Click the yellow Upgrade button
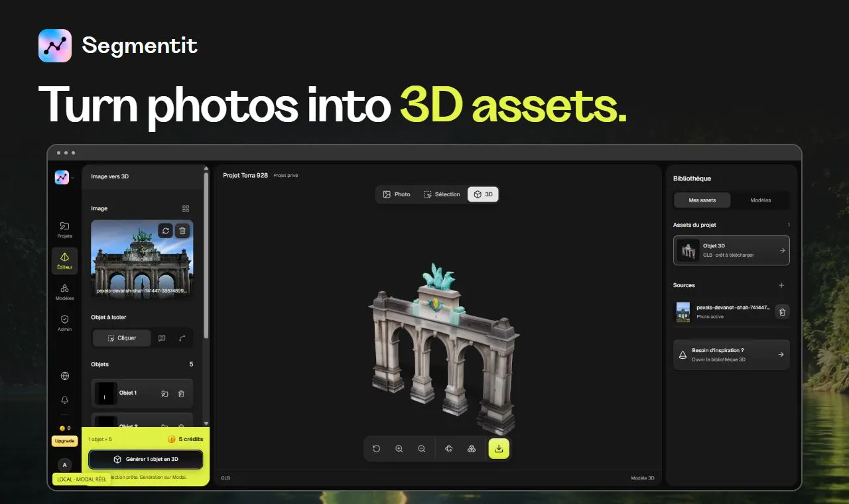 [x=64, y=441]
